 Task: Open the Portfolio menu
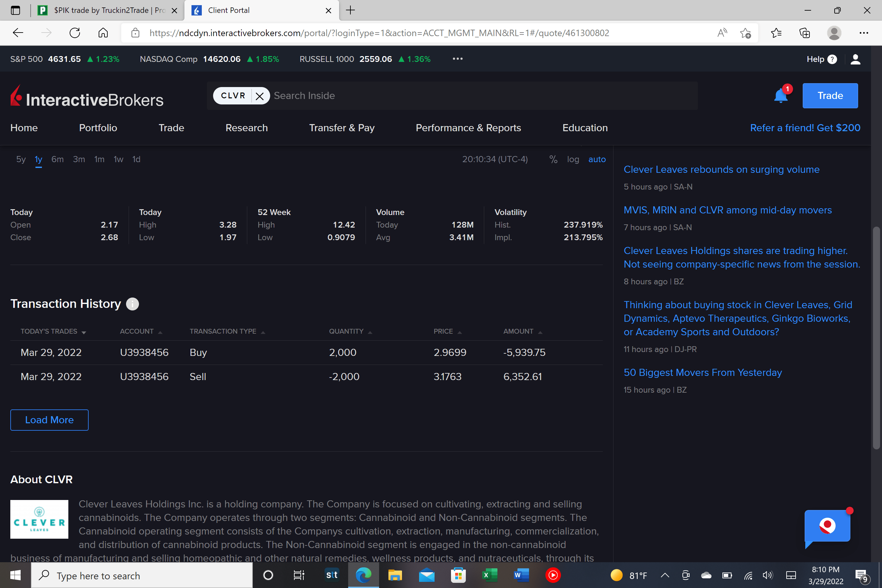(x=98, y=128)
